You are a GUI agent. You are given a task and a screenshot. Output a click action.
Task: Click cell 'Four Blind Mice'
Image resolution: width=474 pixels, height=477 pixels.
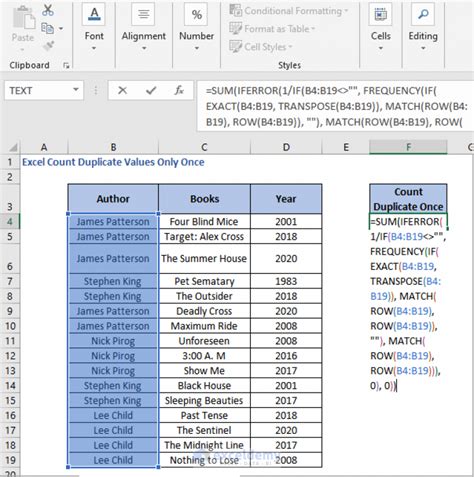(204, 221)
